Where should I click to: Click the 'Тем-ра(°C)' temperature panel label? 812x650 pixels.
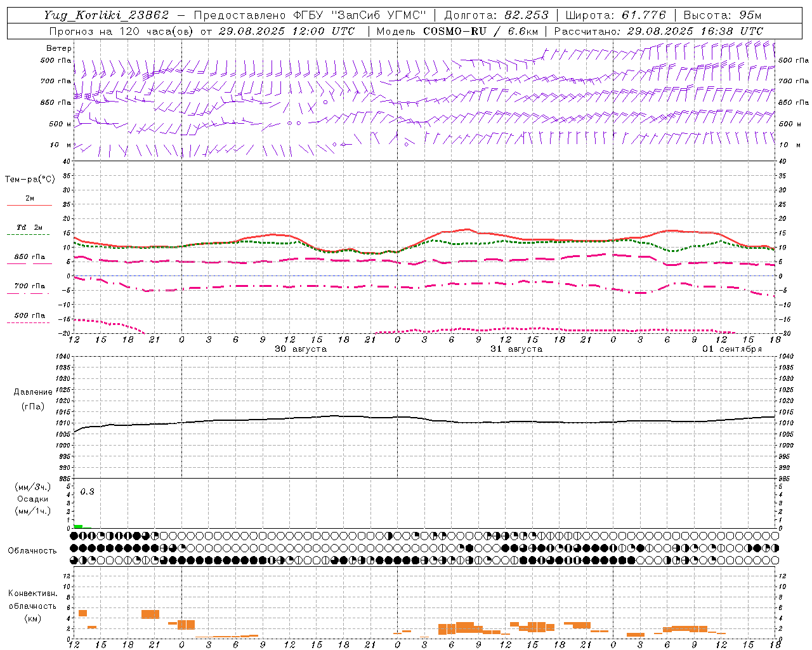tap(30, 180)
